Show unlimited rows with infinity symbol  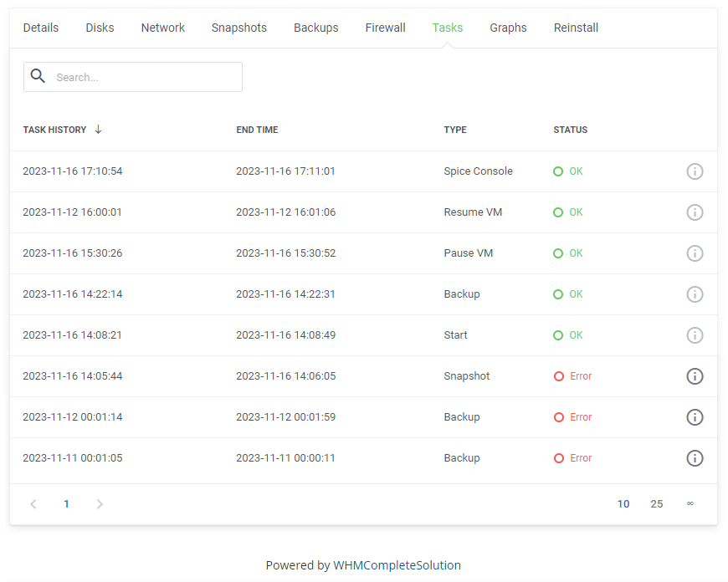(690, 503)
